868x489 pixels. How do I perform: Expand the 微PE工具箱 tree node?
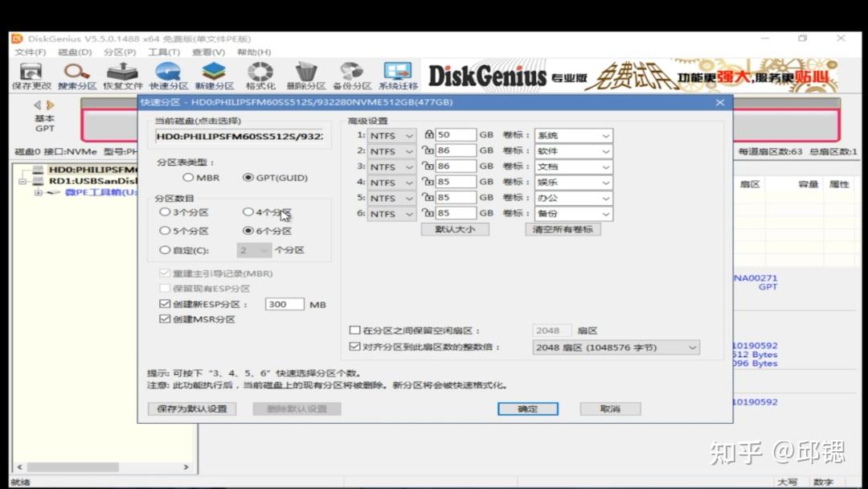pyautogui.click(x=39, y=192)
